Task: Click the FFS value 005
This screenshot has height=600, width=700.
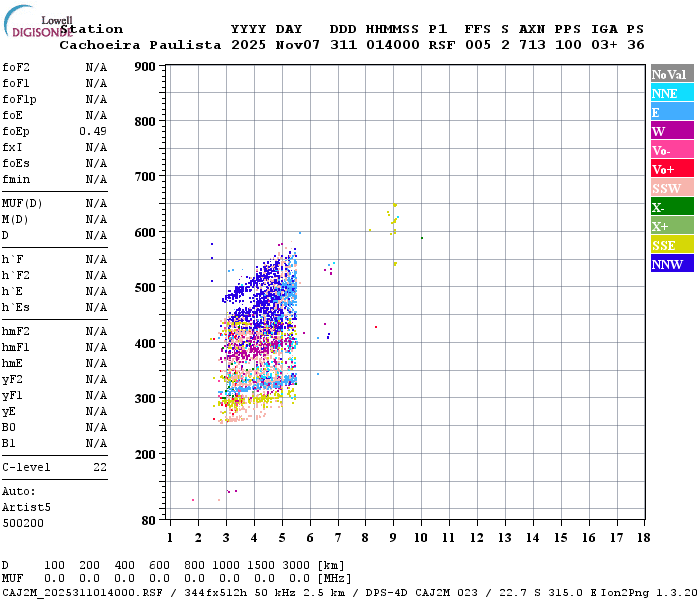Action: point(478,45)
